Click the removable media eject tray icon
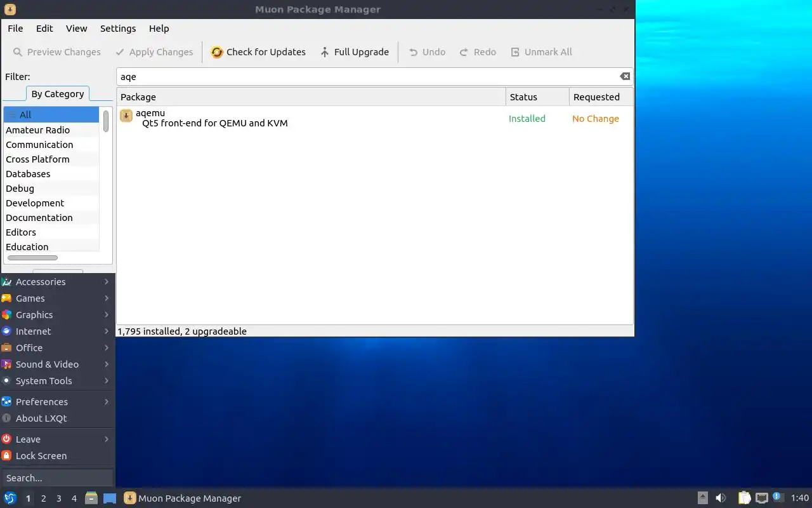 pos(703,498)
